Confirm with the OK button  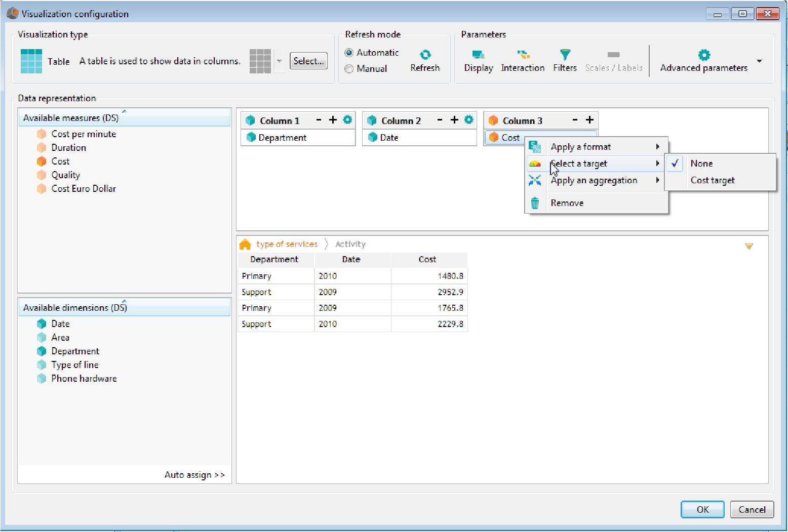click(702, 510)
